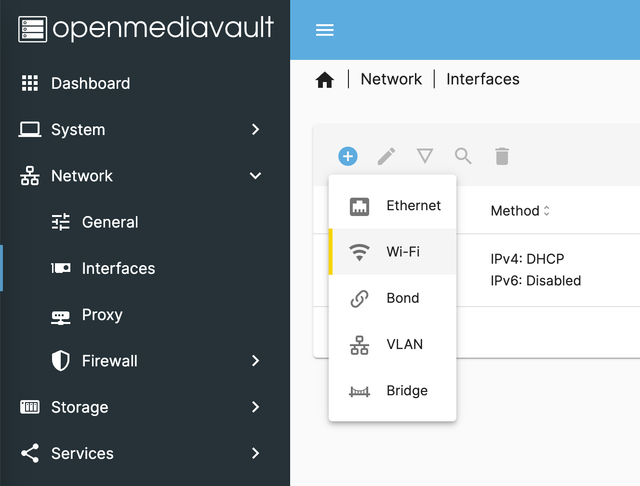Expand Services with its chevron
The width and height of the screenshot is (640, 486).
[x=256, y=453]
